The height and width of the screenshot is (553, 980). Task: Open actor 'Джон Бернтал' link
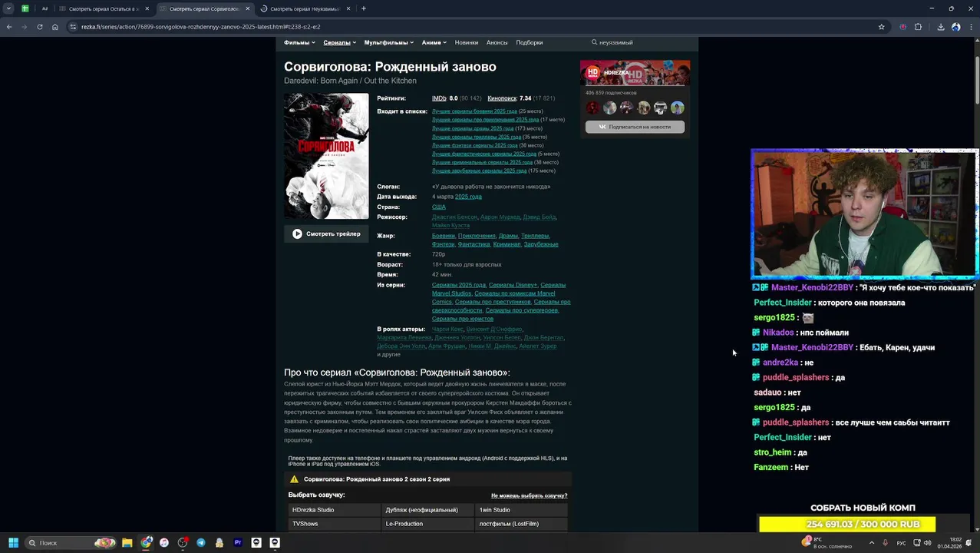tap(543, 338)
